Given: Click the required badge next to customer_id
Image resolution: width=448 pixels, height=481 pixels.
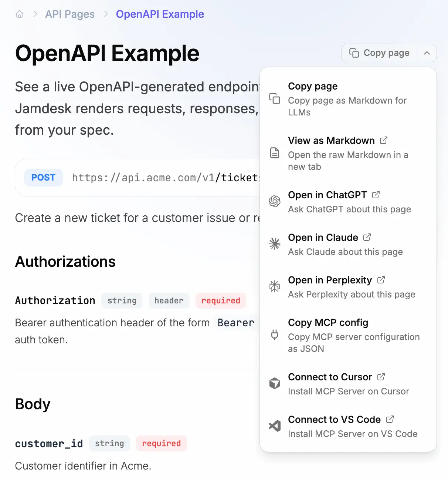Looking at the screenshot, I should tap(161, 443).
